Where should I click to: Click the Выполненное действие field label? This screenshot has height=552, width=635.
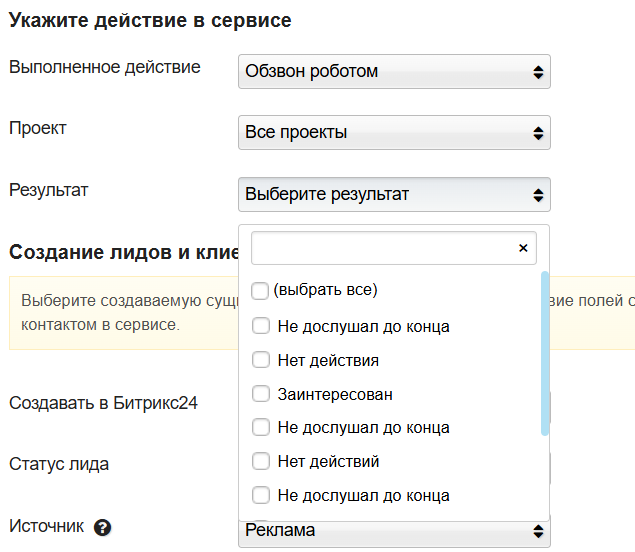click(x=105, y=67)
